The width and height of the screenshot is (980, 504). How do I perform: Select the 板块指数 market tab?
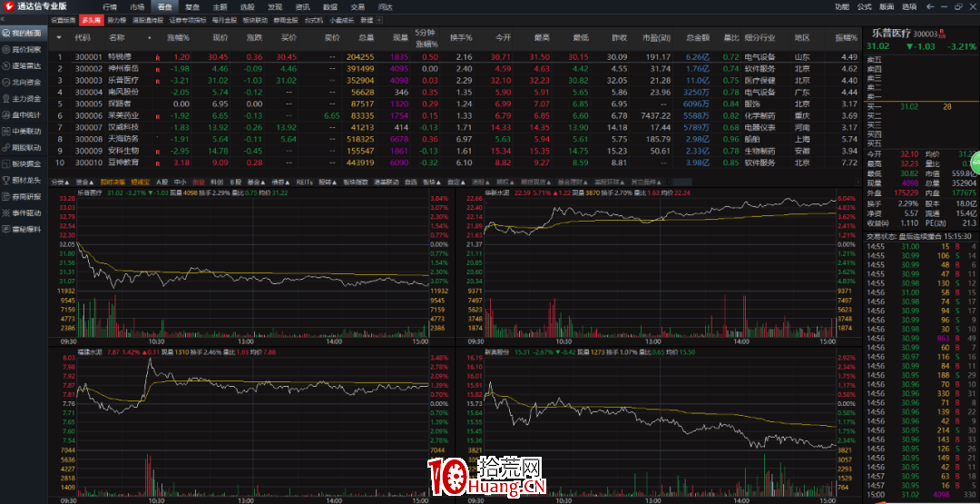pos(355,182)
